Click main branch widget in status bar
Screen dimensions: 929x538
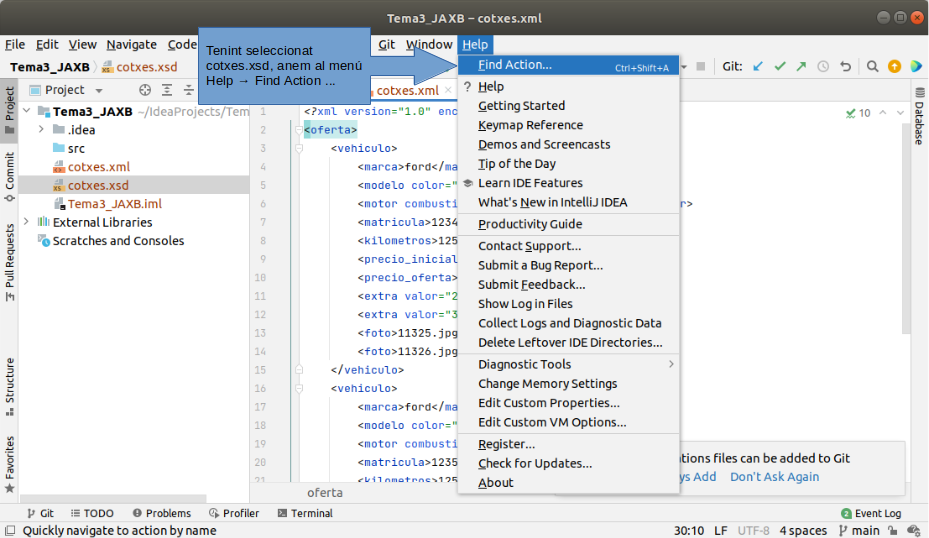click(x=859, y=530)
